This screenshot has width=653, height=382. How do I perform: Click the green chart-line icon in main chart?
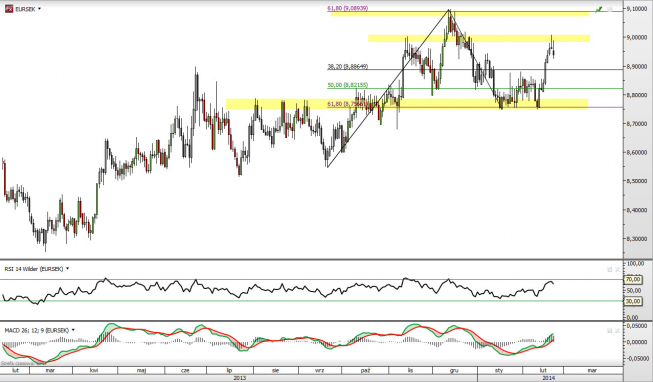point(598,9)
